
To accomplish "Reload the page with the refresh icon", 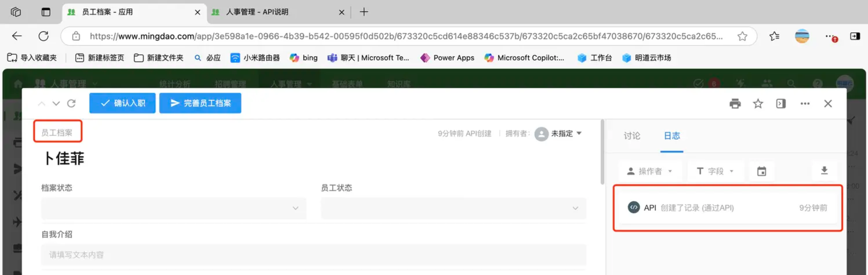I will [x=43, y=36].
